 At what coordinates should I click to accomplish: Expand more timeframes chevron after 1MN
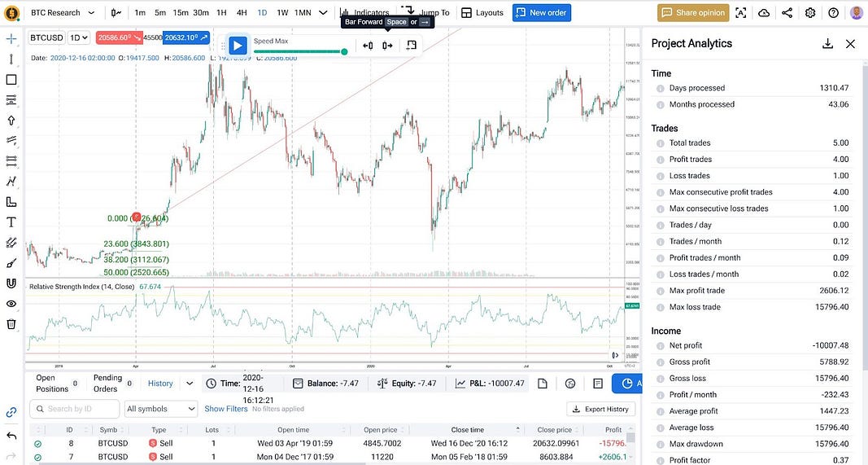point(323,13)
